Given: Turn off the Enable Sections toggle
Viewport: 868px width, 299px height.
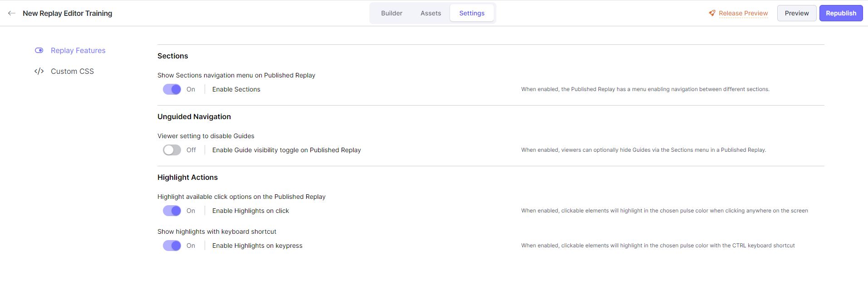Looking at the screenshot, I should [172, 89].
